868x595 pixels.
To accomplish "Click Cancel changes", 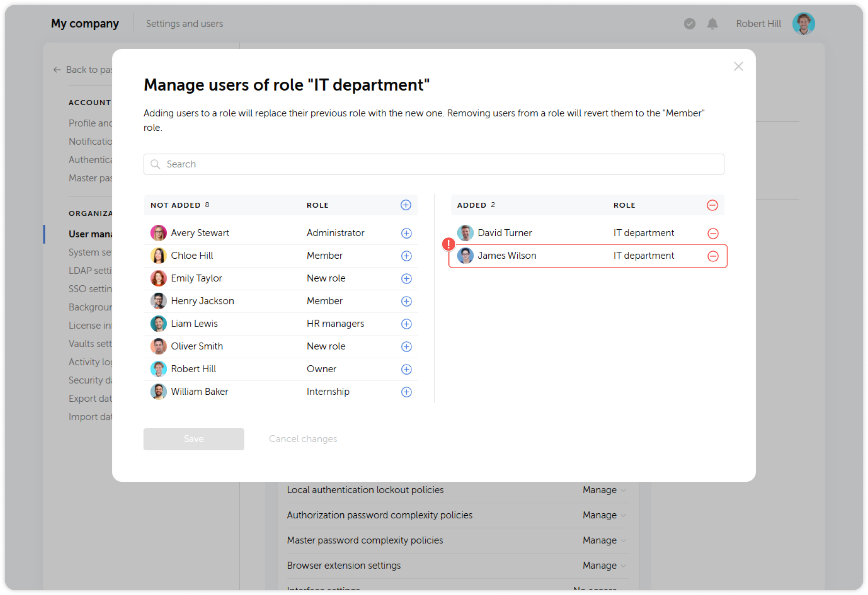I will (303, 438).
